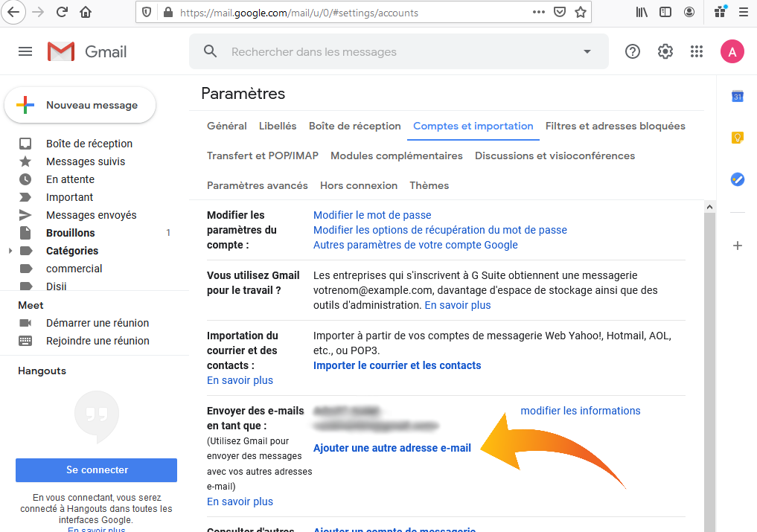The height and width of the screenshot is (532, 757).
Task: Toggle Gmail main menu hamburger icon
Action: coord(25,51)
